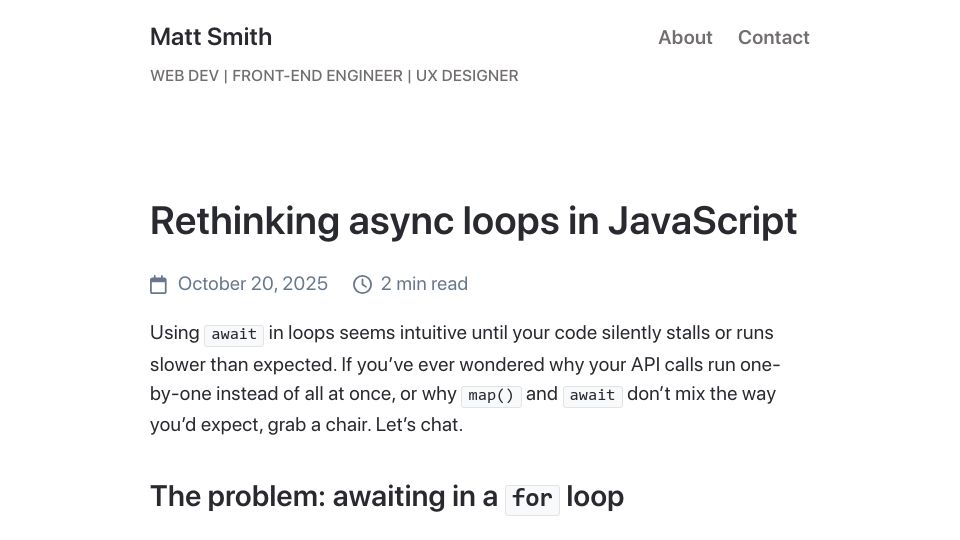960x540 pixels.
Task: Click the clock icon beside read time
Action: [362, 285]
